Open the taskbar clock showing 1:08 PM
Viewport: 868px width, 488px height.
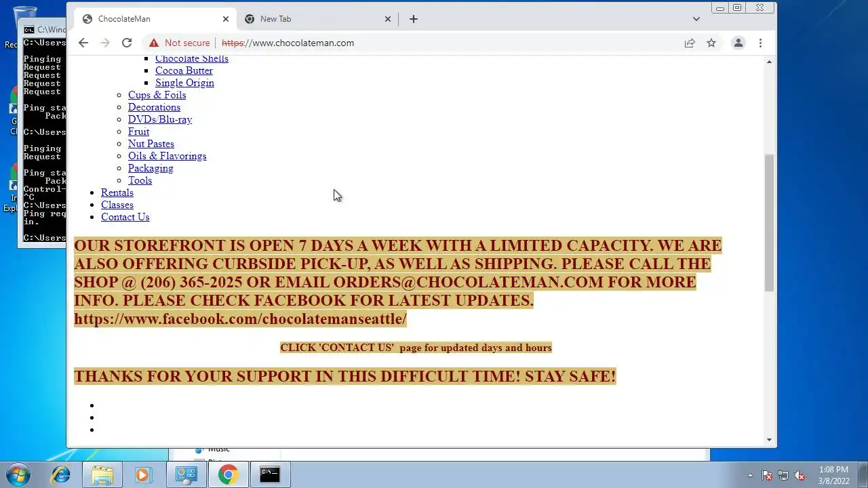coord(833,475)
